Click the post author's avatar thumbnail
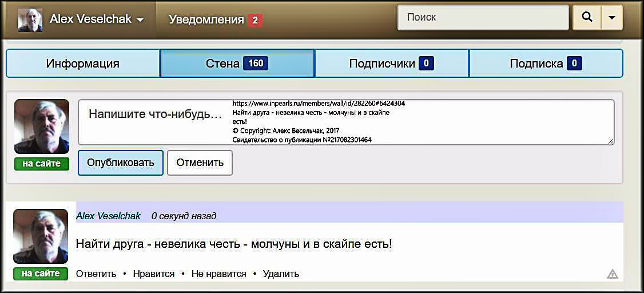The width and height of the screenshot is (644, 293). click(41, 236)
